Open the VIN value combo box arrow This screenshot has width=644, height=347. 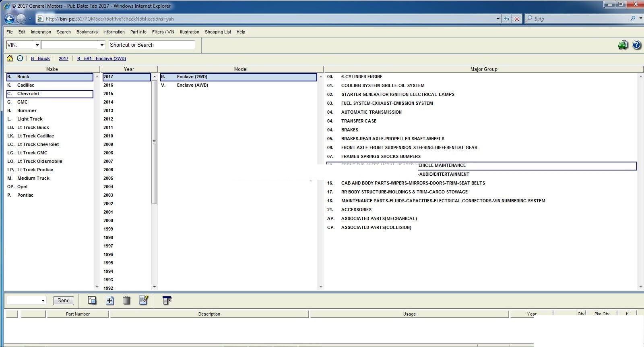pos(102,45)
